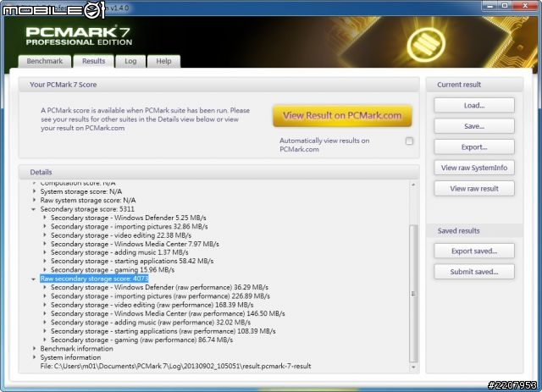Open the Help tab
This screenshot has height=392, width=542.
coord(163,61)
